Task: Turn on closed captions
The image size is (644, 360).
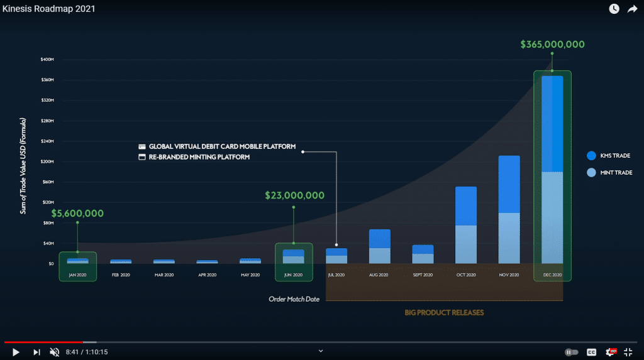Action: coord(591,352)
